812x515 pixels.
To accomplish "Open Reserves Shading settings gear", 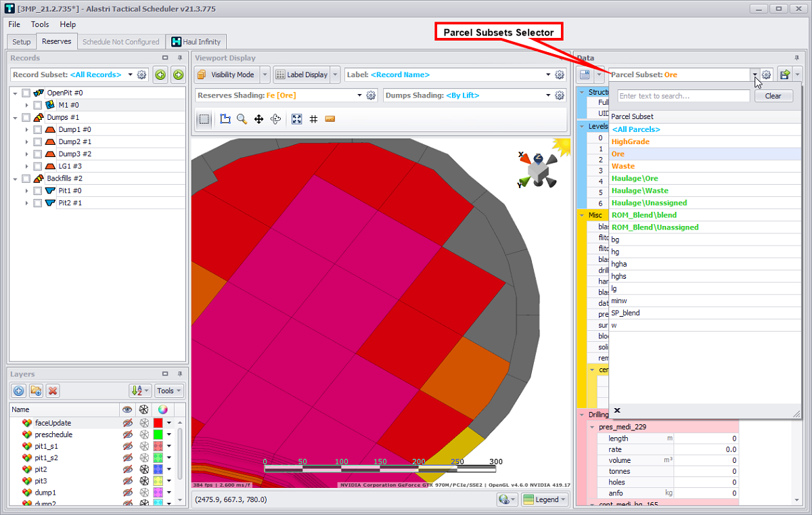I will coord(371,95).
